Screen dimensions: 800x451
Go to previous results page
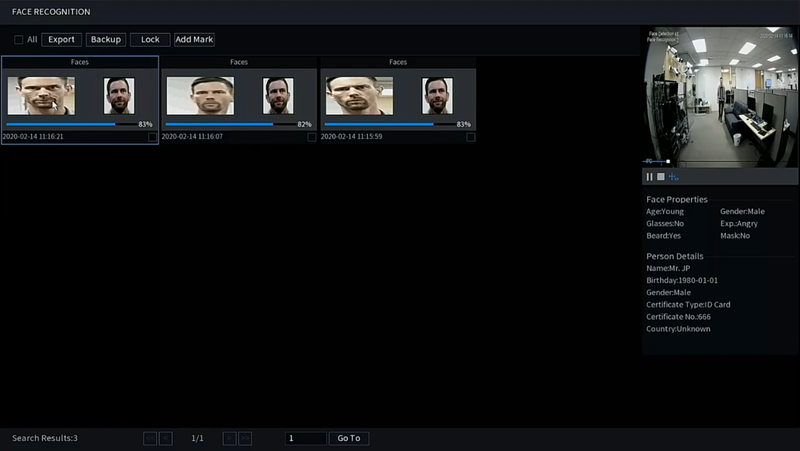(166, 438)
